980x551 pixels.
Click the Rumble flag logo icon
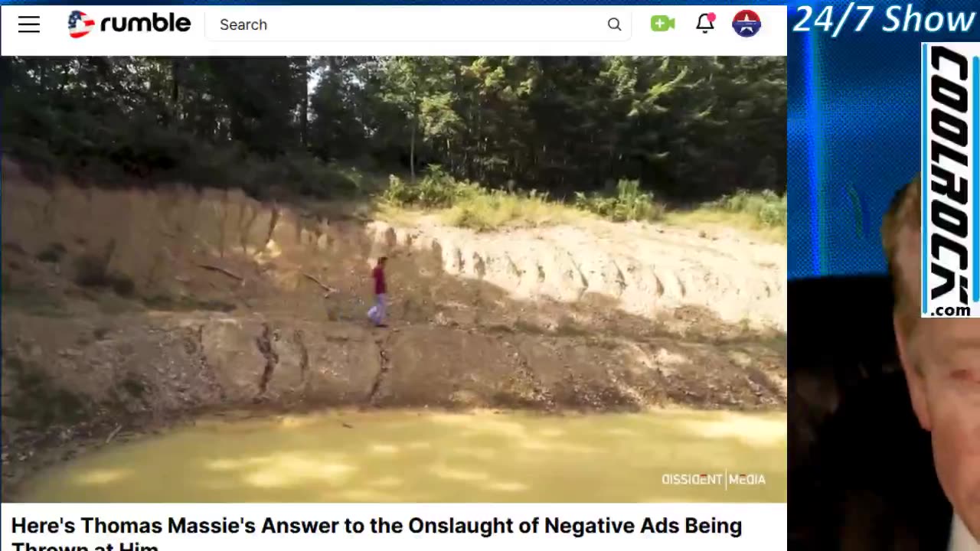click(81, 24)
